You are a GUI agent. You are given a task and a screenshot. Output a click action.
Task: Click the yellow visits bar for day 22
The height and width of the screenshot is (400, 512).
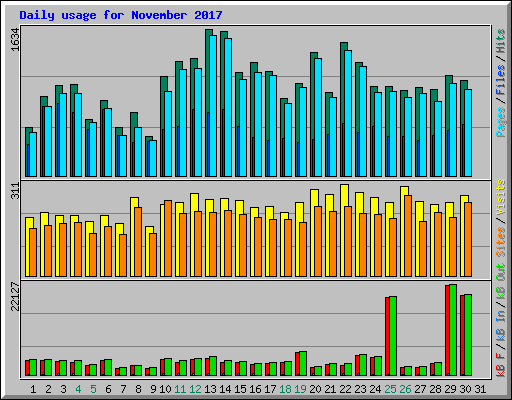click(343, 231)
